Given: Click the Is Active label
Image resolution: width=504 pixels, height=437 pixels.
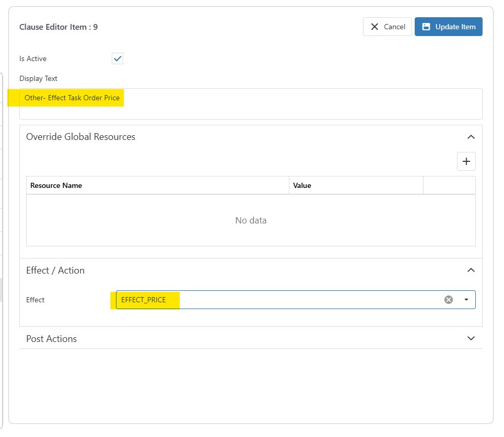Looking at the screenshot, I should point(33,58).
